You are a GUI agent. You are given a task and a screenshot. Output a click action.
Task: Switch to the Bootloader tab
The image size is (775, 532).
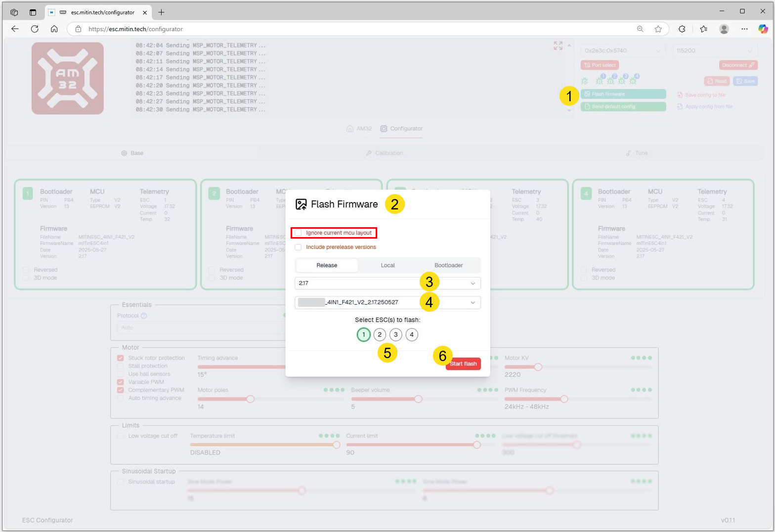click(x=448, y=265)
